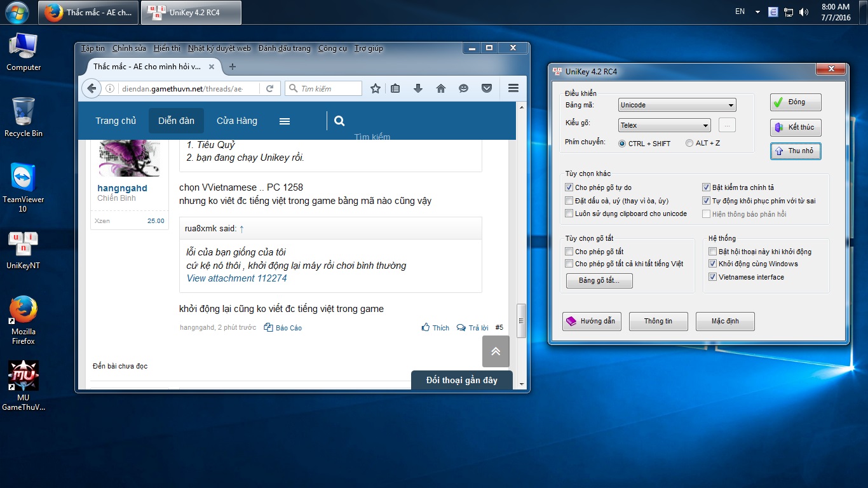868x488 pixels.
Task: Open the Bảng mã Unicode dropdown
Action: pyautogui.click(x=677, y=105)
